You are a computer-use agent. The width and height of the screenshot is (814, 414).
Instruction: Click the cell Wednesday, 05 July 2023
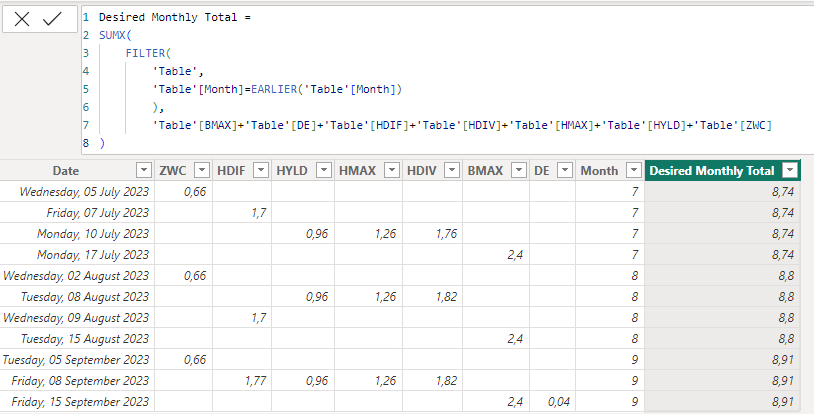coord(77,192)
